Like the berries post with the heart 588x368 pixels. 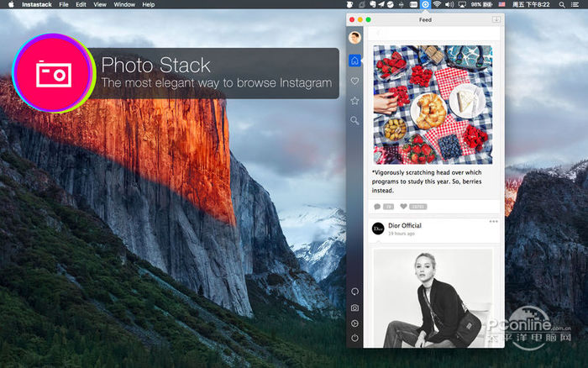(x=403, y=207)
